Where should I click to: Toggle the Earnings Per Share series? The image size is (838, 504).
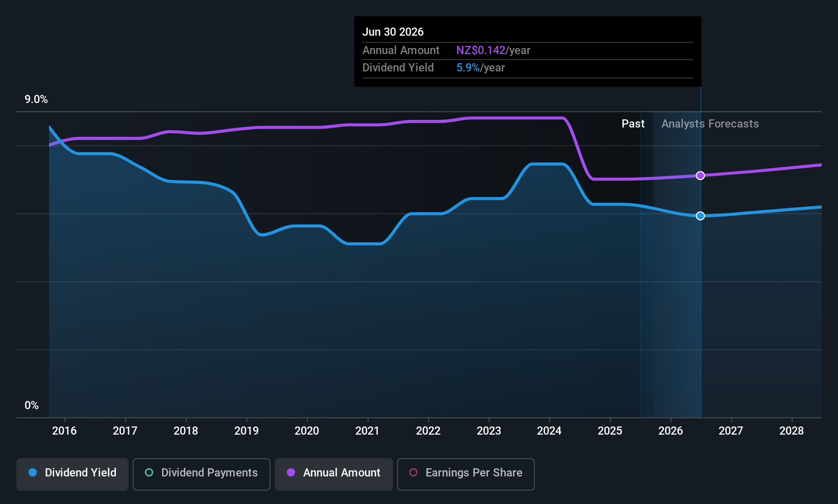click(465, 474)
